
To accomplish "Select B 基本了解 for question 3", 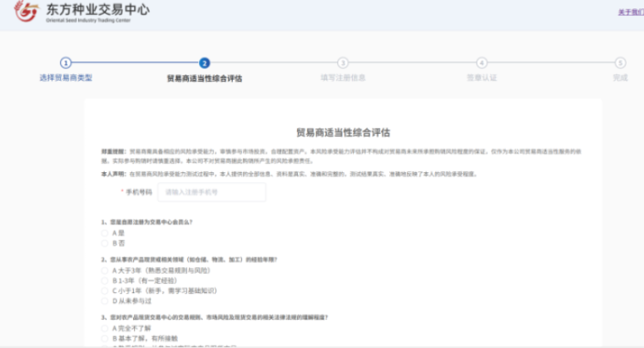I will point(106,339).
